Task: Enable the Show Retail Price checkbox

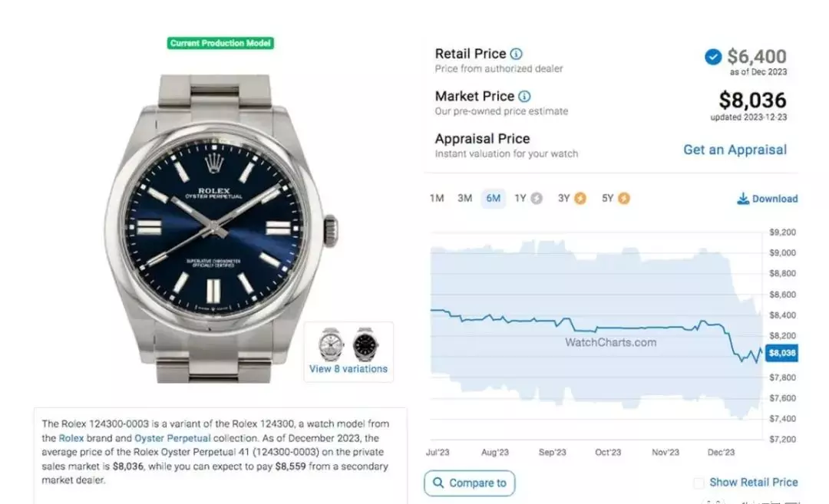Action: click(x=699, y=483)
